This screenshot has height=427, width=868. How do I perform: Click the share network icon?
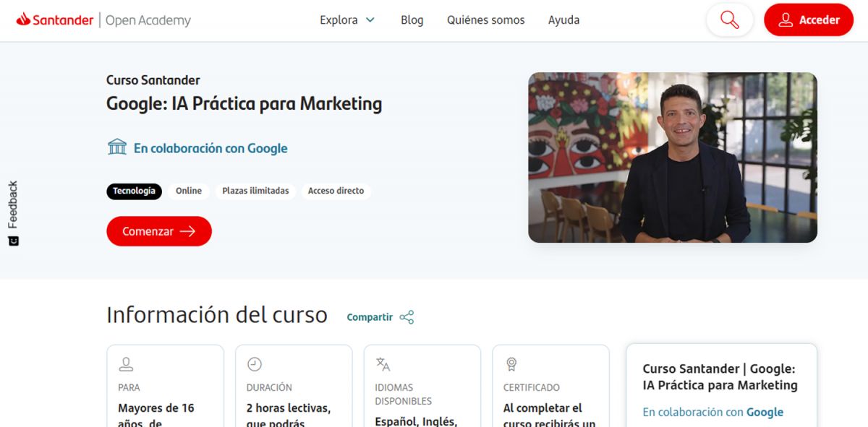pyautogui.click(x=407, y=317)
